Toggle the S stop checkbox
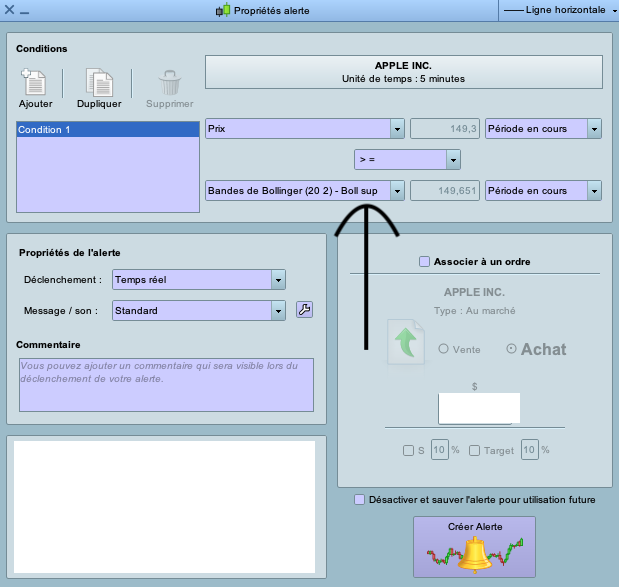619x587 pixels. 408,450
